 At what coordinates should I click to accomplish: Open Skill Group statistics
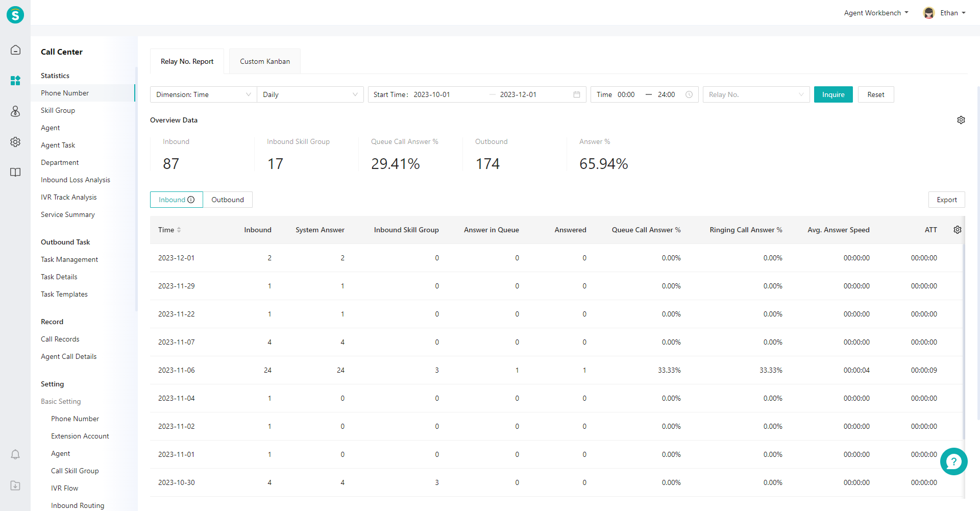point(58,110)
